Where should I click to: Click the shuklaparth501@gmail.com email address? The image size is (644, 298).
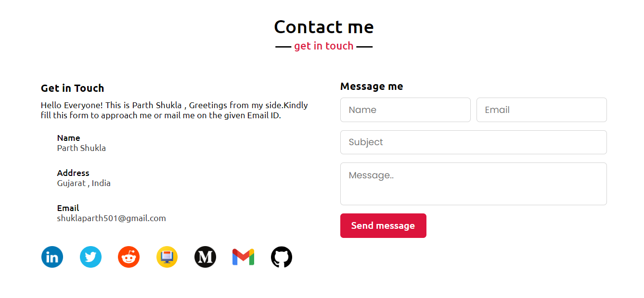(x=112, y=218)
